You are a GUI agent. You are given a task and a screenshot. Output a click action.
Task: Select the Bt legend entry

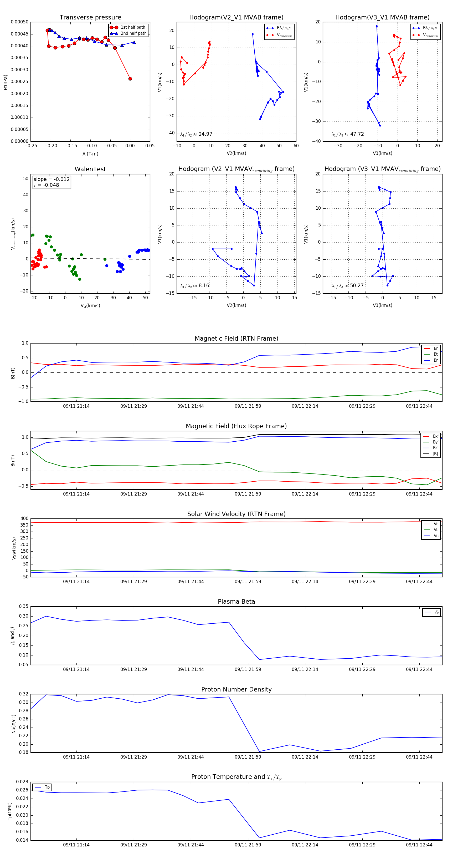431,354
